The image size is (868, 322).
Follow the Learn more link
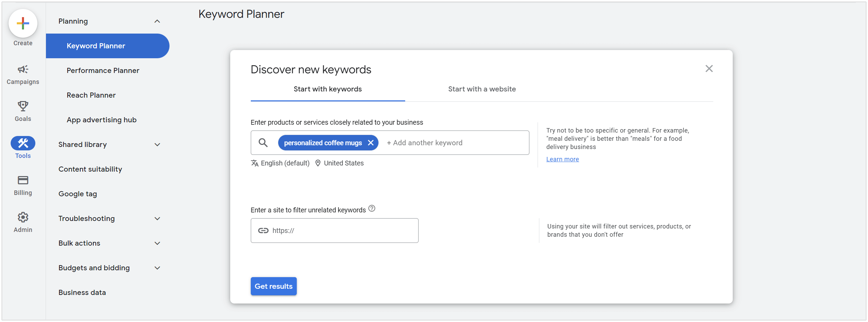tap(562, 159)
